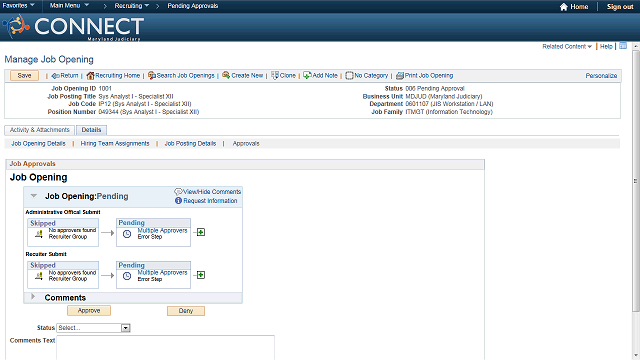Click the Home house icon
This screenshot has height=360, width=640.
[564, 7]
